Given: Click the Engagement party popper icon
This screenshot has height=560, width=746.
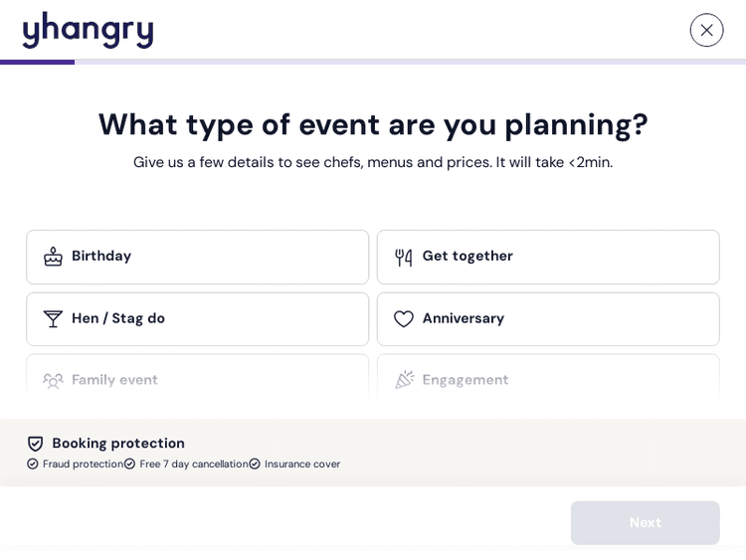Looking at the screenshot, I should click(x=404, y=380).
